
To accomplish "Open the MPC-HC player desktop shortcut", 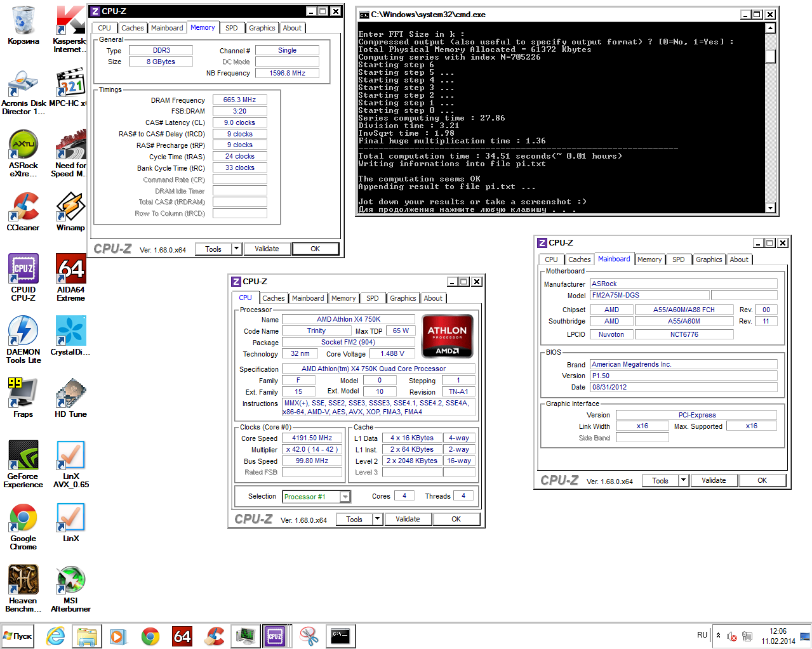I will (x=69, y=88).
